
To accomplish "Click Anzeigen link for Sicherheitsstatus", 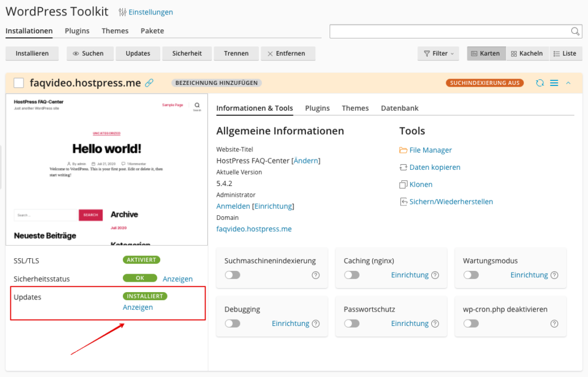I will pyautogui.click(x=177, y=279).
